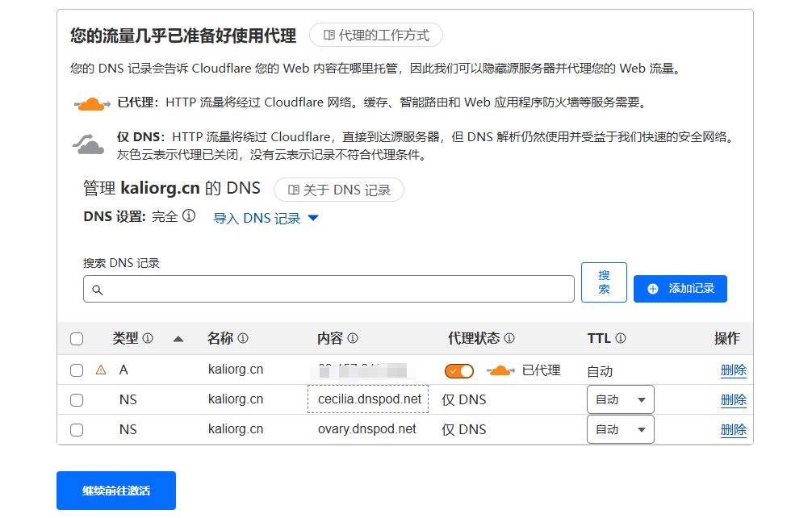Focus the 搜索 DNS 记录 input field

[x=329, y=289]
